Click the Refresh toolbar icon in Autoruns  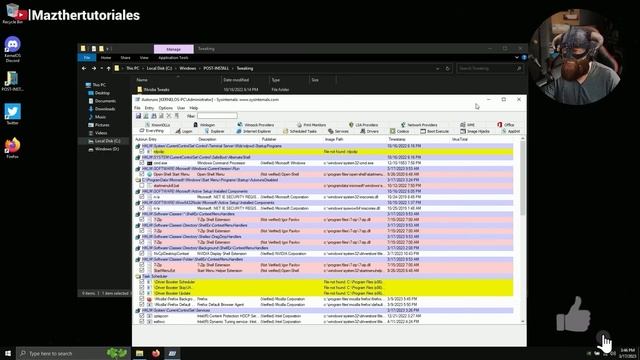click(146, 116)
